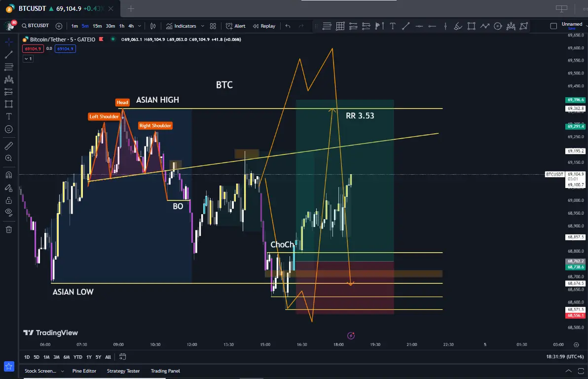Open the Strategy Tester tab
Viewport: 588px width, 379px height.
pos(123,371)
